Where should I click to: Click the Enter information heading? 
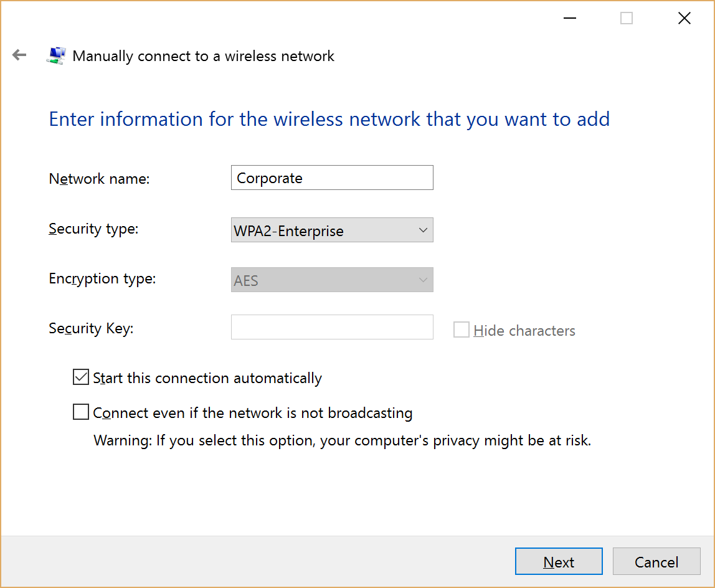coord(329,119)
